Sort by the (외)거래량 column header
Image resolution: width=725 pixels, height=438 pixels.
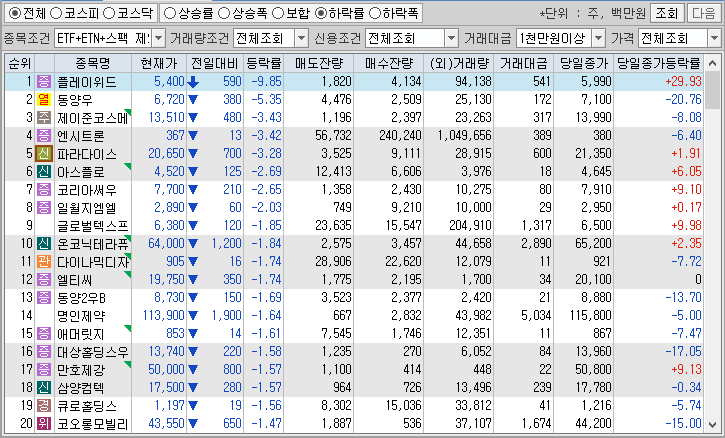click(459, 63)
